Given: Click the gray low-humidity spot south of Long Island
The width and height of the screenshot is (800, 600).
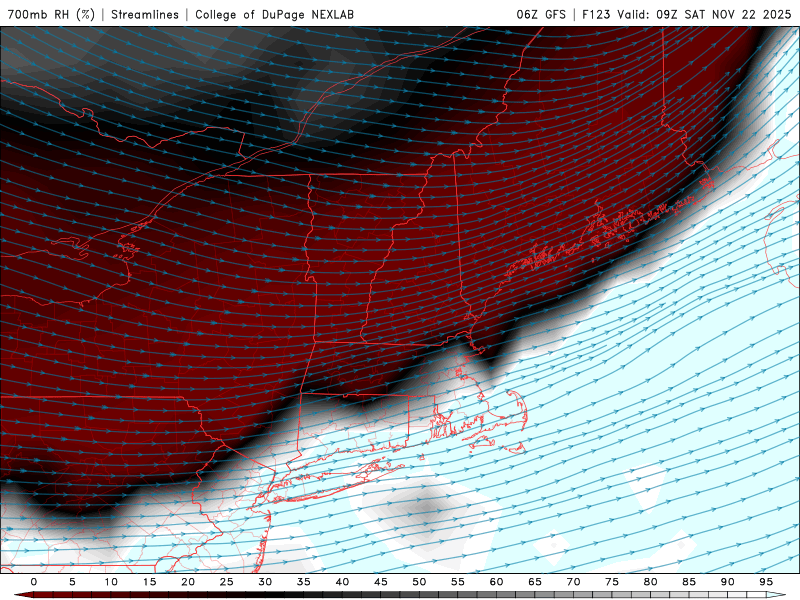Looking at the screenshot, I should click(426, 508).
